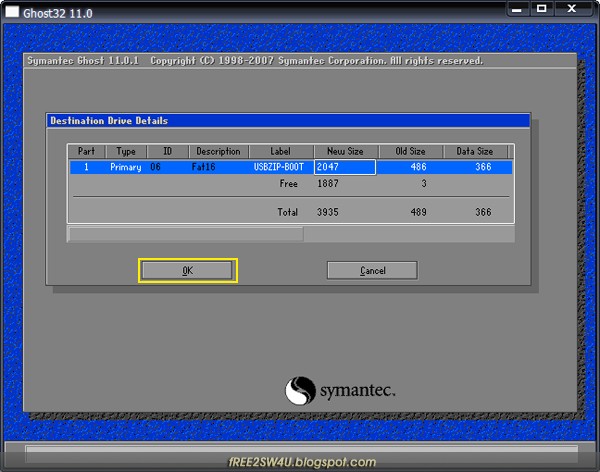Click the New Size column header

click(346, 152)
